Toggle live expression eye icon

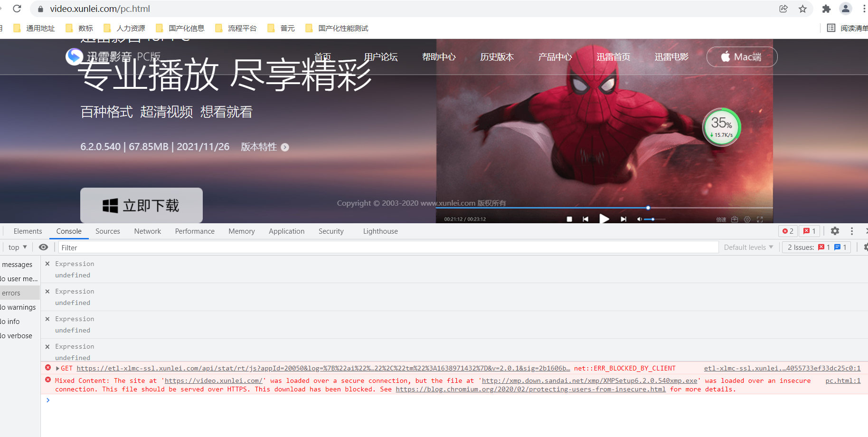pos(43,247)
